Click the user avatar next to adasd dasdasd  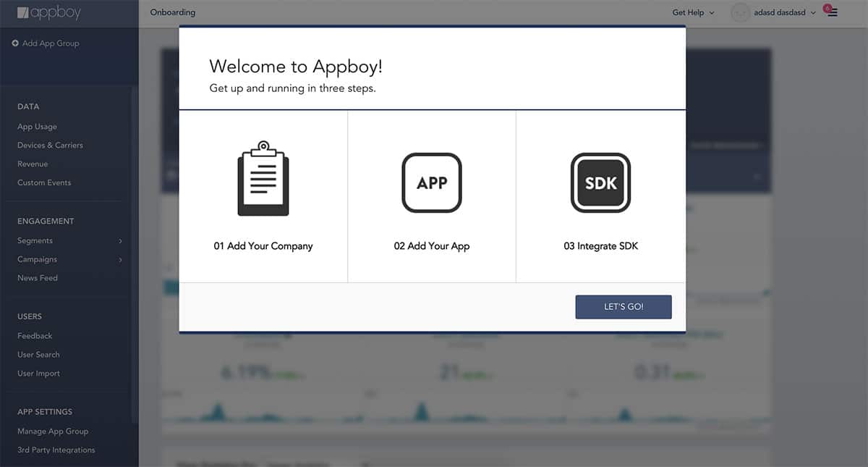point(740,12)
